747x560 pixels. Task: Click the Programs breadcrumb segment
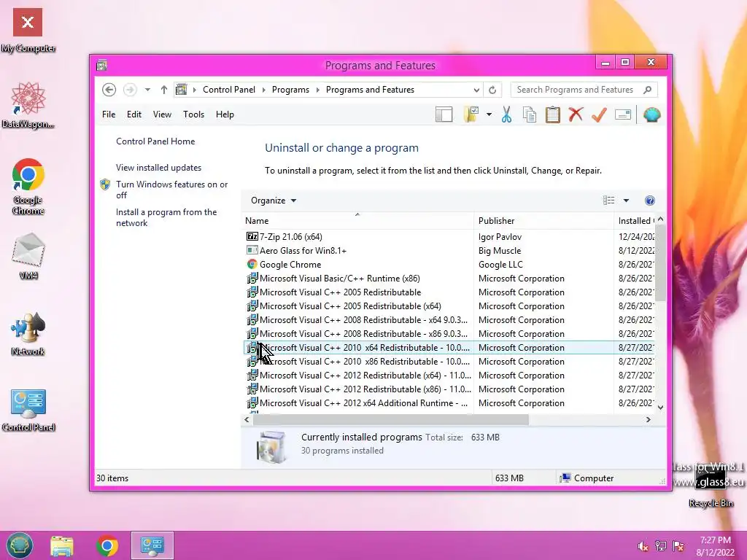click(290, 90)
